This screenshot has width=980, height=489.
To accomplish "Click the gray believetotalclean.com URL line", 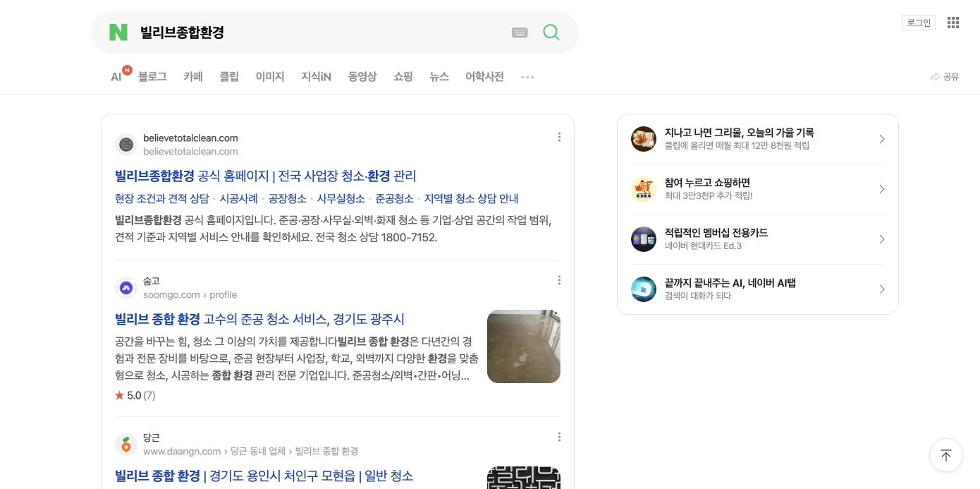I will click(x=190, y=152).
